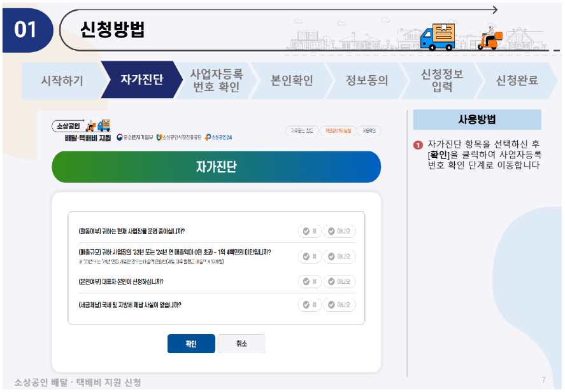Go to 사업자등록번호 확인 step tab
Viewport: 565px width, 392px height.
pyautogui.click(x=217, y=80)
